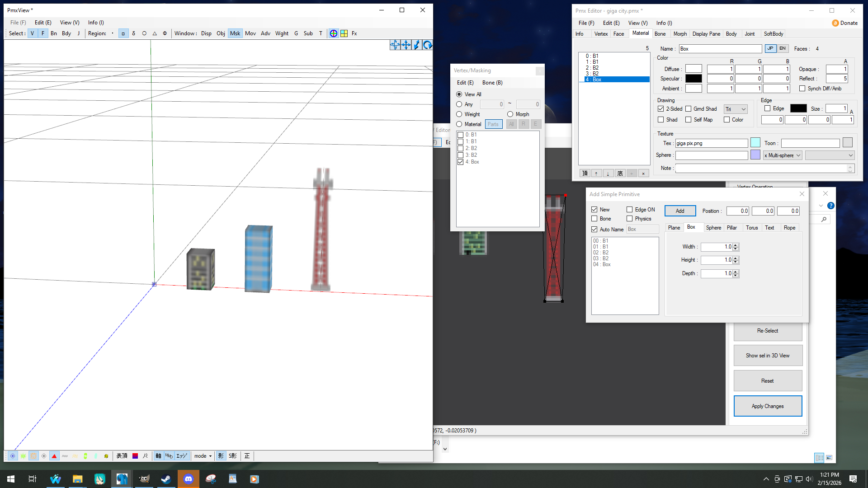Open Discord from the taskbar
Viewport: 868px width, 488px height.
point(189,479)
